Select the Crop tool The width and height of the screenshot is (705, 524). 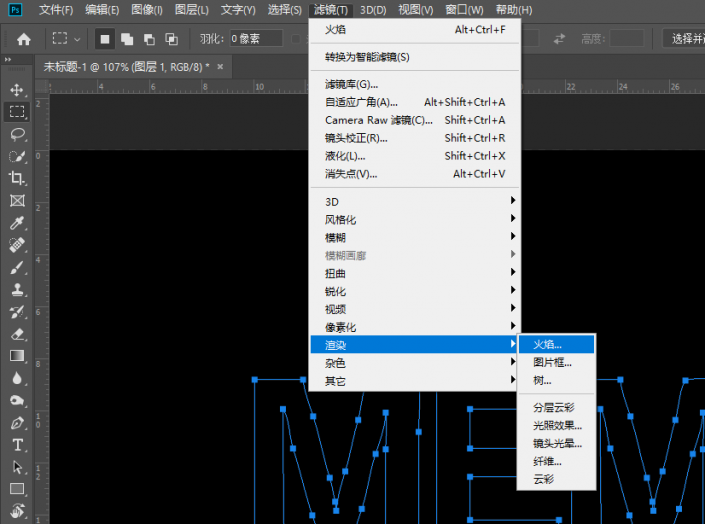click(17, 178)
